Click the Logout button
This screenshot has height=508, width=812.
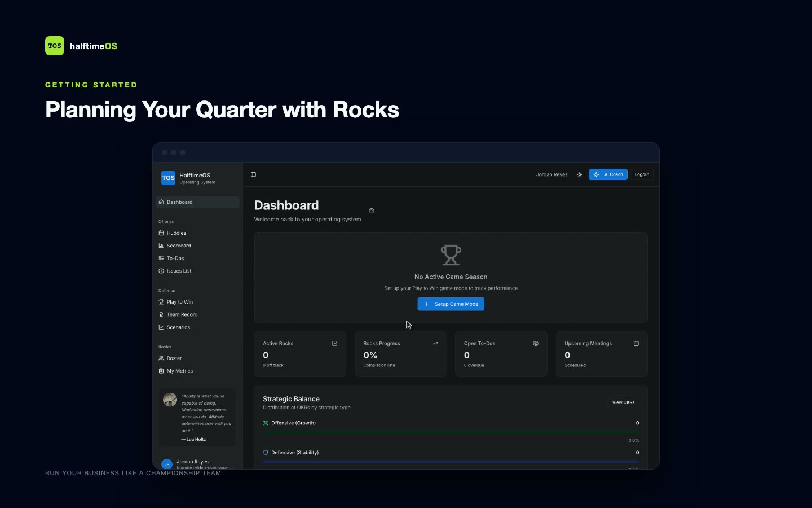[642, 174]
